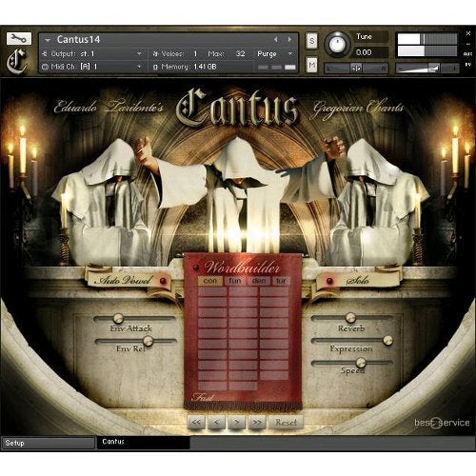Viewport: 476px width, 476px height.
Task: Toggle the Auto Vowel red button
Action: [x=163, y=281]
